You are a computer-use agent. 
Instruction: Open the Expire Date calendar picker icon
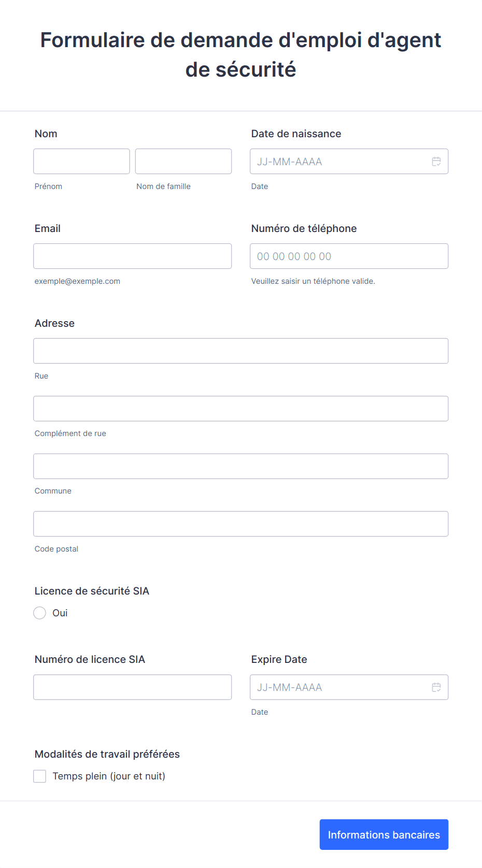pos(436,687)
